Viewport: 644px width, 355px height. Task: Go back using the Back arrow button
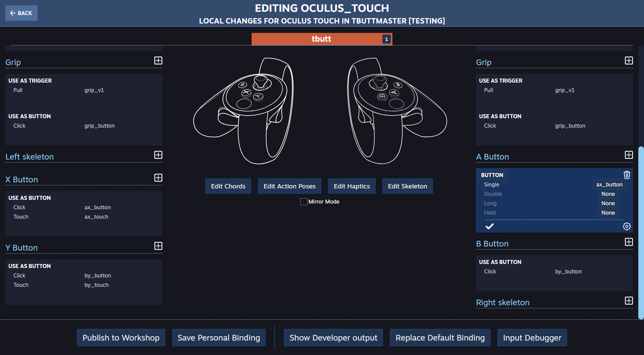click(x=21, y=13)
